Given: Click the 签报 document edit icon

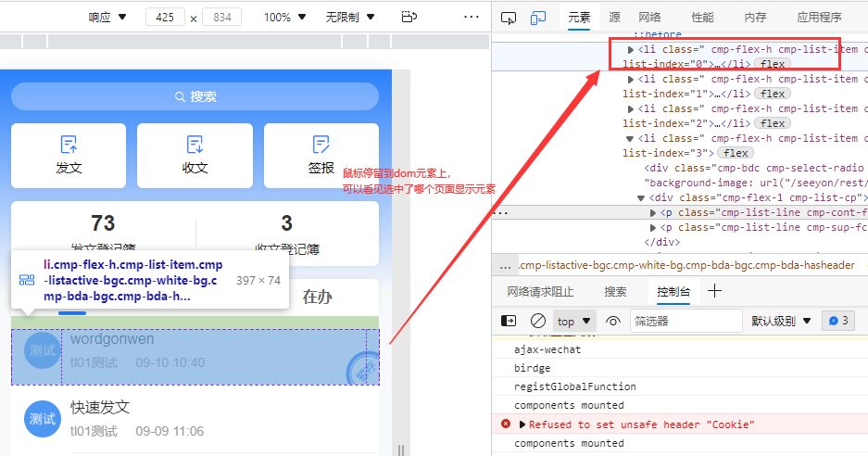Looking at the screenshot, I should pyautogui.click(x=321, y=145).
